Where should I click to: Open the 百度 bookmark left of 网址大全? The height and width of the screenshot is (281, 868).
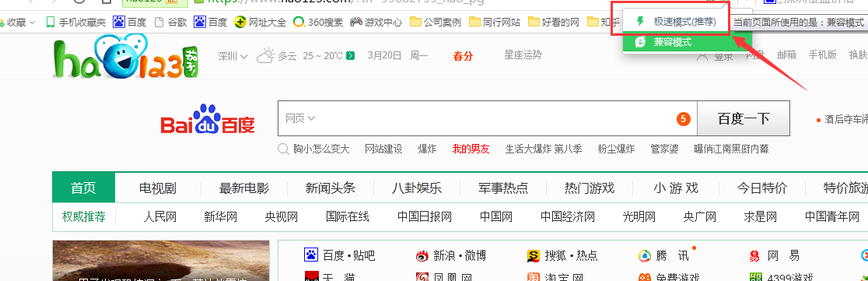click(x=210, y=22)
